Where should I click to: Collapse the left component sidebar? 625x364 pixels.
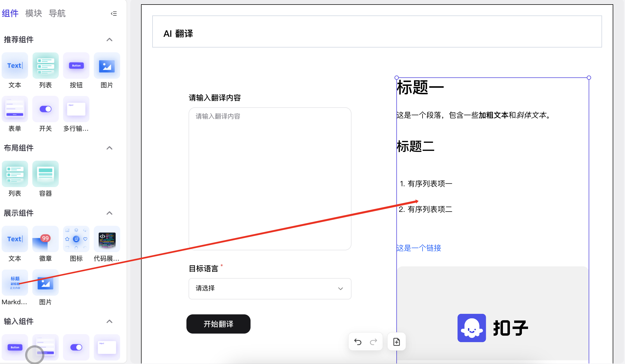coord(114,13)
